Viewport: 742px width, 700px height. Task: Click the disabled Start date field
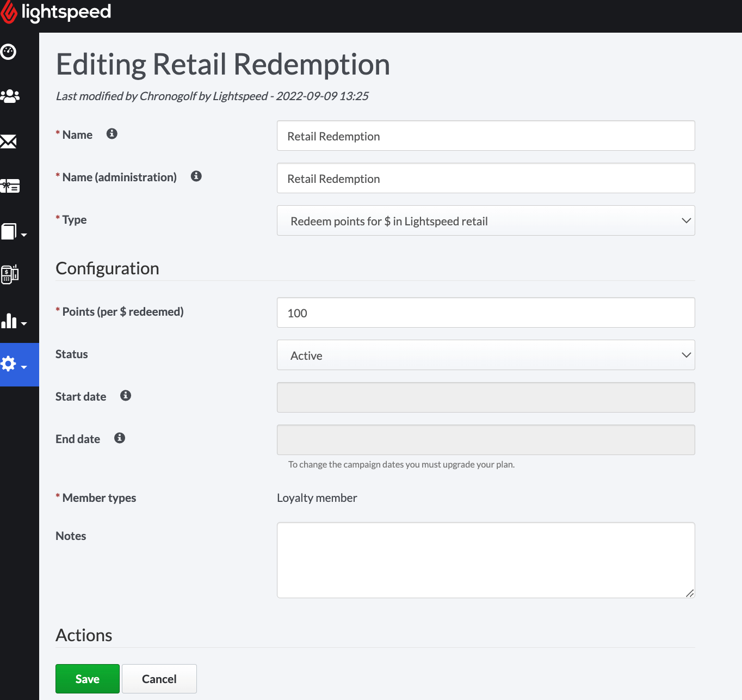[486, 397]
